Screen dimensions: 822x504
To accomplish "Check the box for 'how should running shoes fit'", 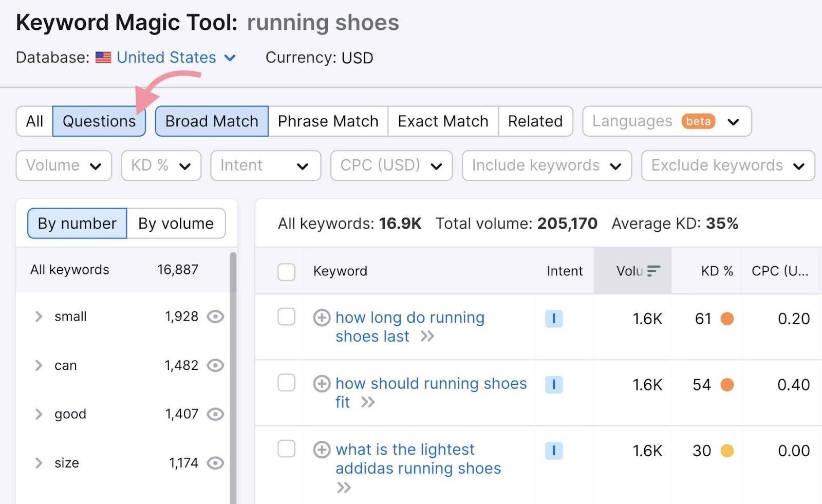I will [x=286, y=383].
